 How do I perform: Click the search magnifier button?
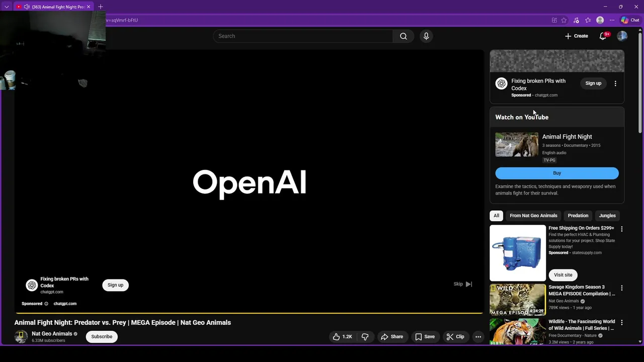404,36
